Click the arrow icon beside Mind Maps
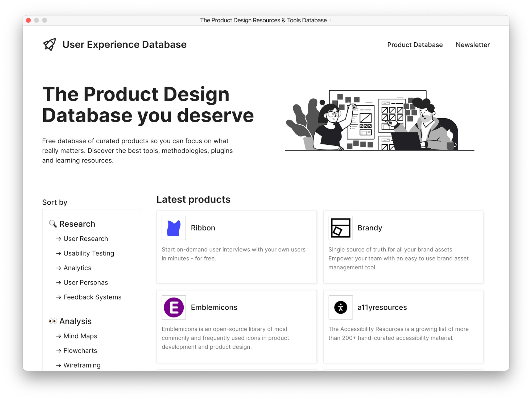Image resolution: width=532 pixels, height=401 pixels. tap(59, 336)
